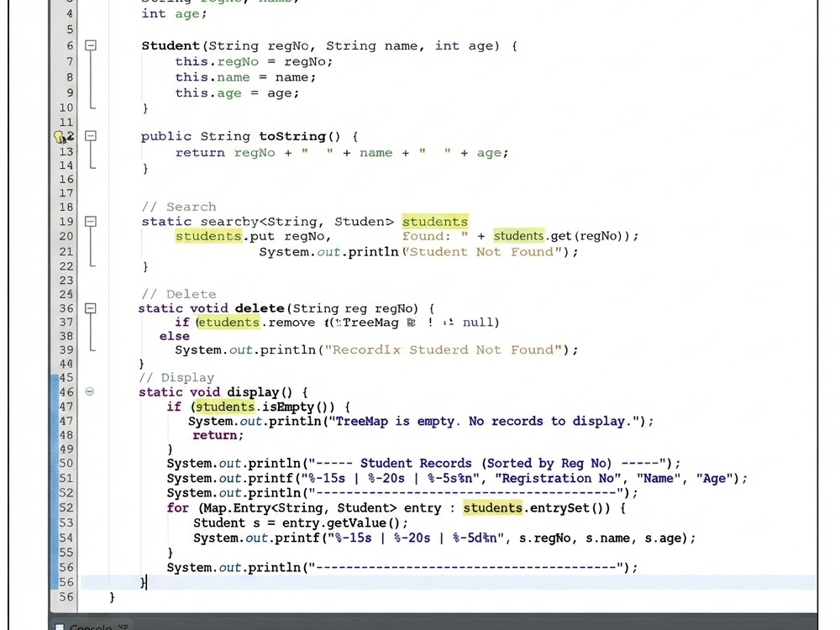The width and height of the screenshot is (840, 630).
Task: Click line number 50 in the gutter
Action: click(66, 463)
